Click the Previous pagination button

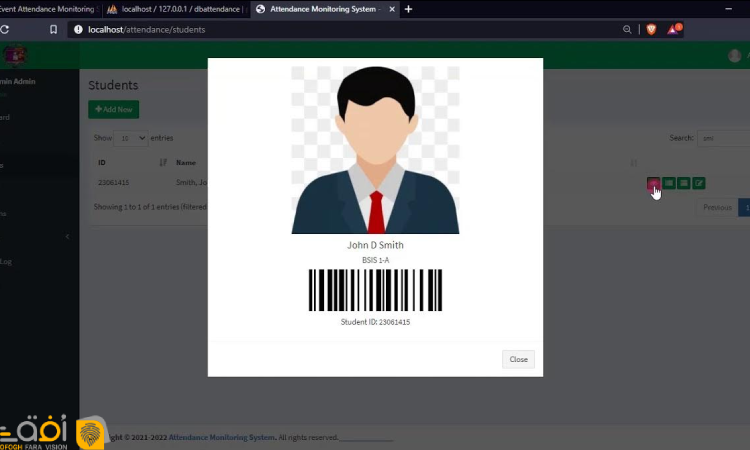pos(716,207)
